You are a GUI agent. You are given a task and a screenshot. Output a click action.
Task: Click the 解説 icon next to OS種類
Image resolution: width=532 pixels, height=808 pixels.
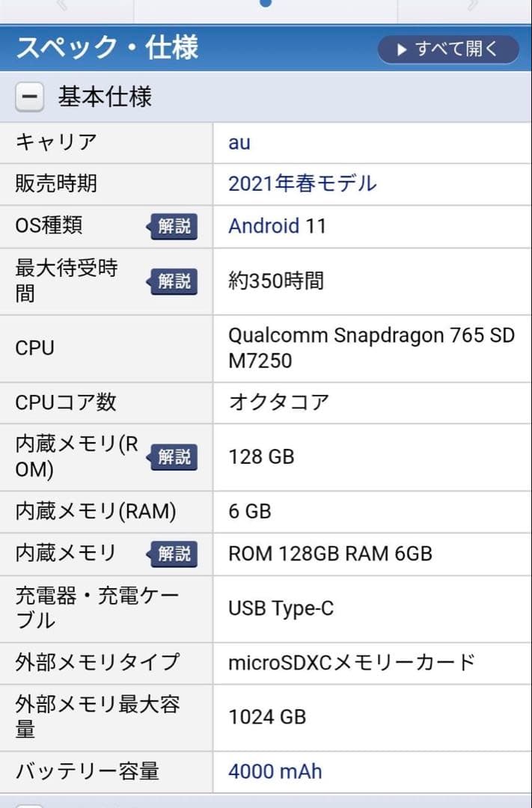click(x=174, y=227)
